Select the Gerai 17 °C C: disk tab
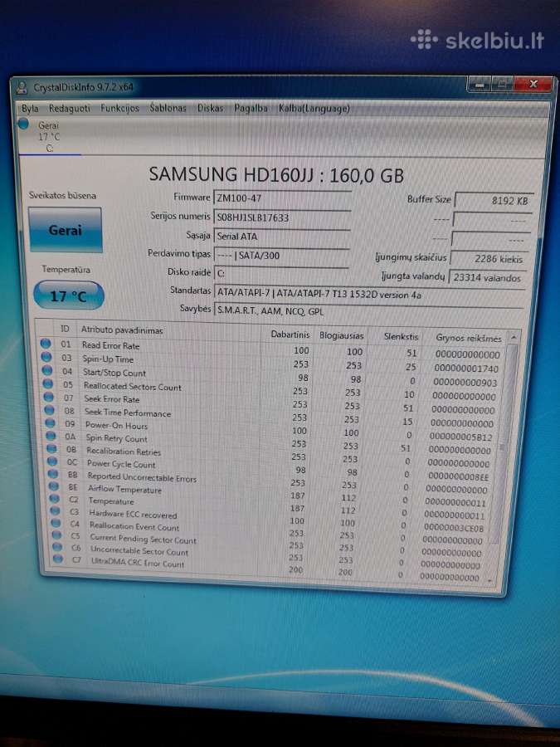This screenshot has width=560, height=747. (x=49, y=137)
